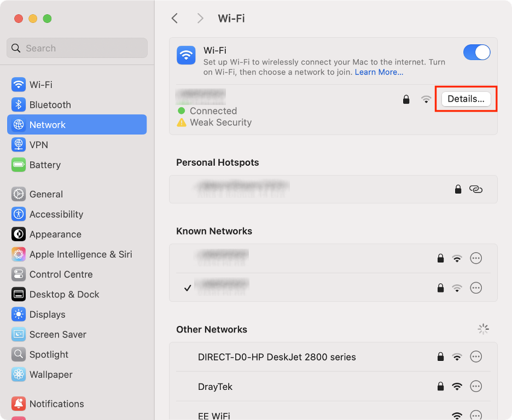Click the checkmark next to second known network
The width and height of the screenshot is (512, 420).
click(188, 288)
